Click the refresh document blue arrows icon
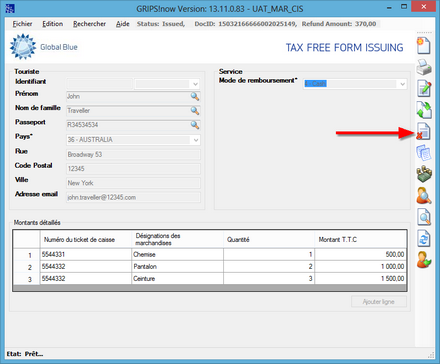The height and width of the screenshot is (364, 440). [424, 239]
